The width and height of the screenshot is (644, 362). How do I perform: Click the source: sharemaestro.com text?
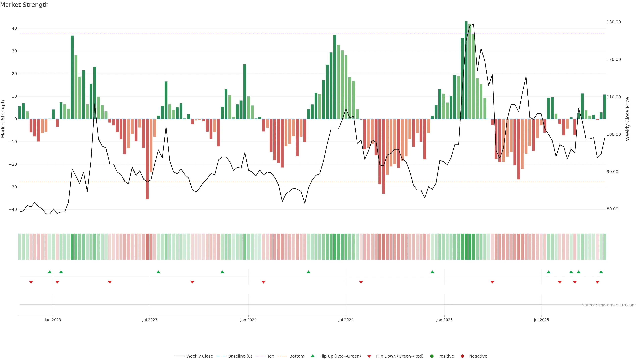[609, 305]
